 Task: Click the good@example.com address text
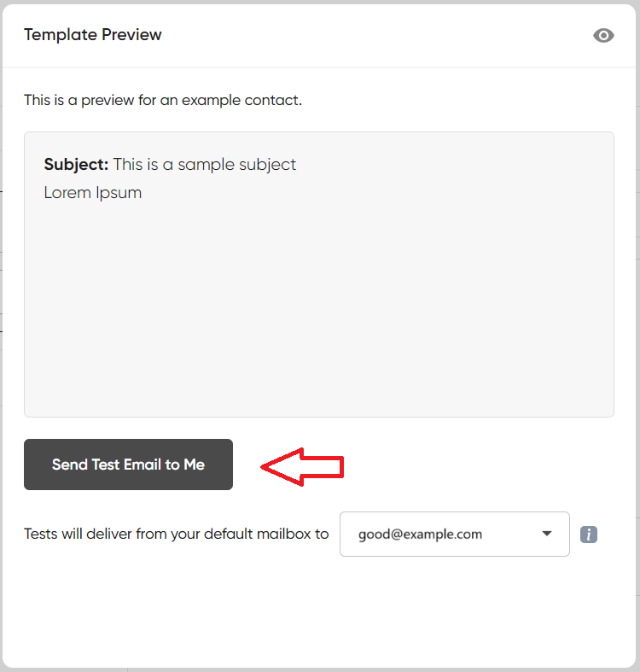[x=420, y=535]
